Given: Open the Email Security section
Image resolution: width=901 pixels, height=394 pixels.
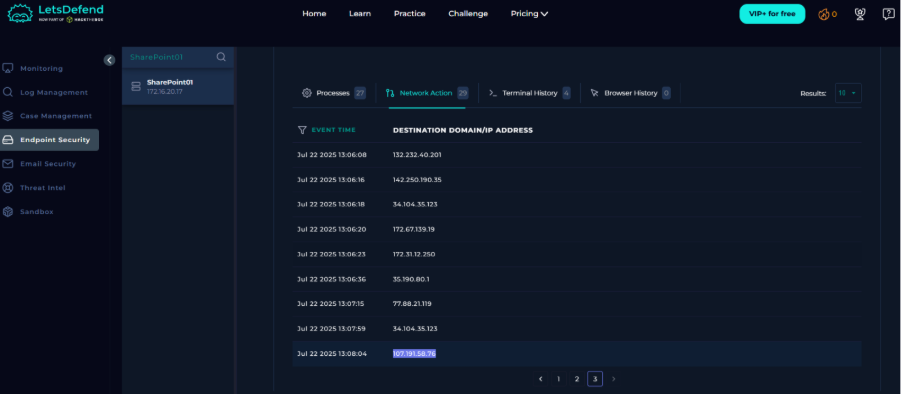Looking at the screenshot, I should [x=48, y=164].
